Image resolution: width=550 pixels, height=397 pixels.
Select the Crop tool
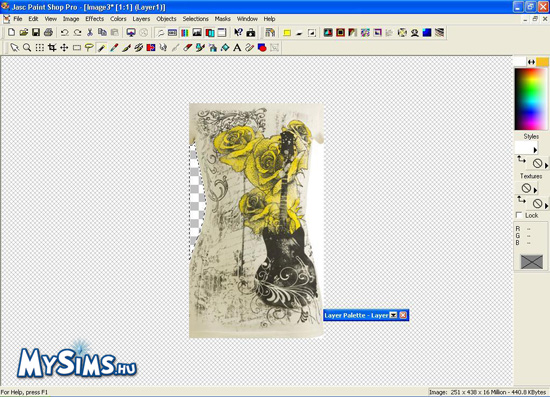[52, 47]
